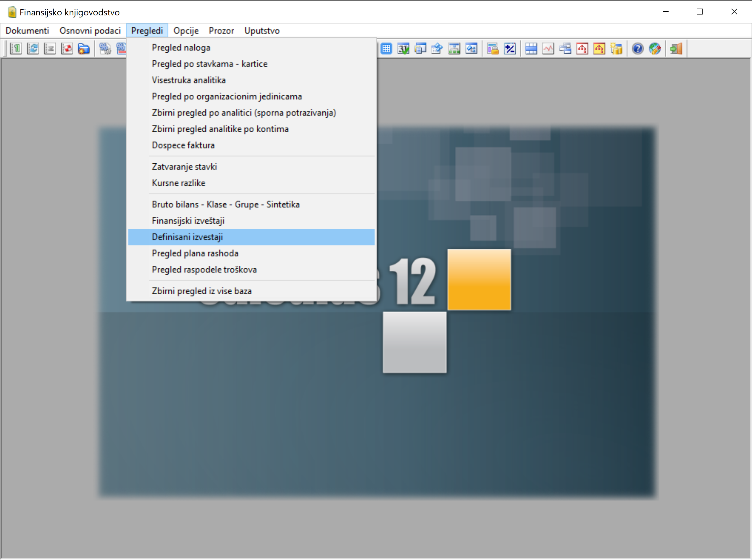Click the yellow org-chart toolbar icon
This screenshot has width=752, height=560.
[599, 49]
